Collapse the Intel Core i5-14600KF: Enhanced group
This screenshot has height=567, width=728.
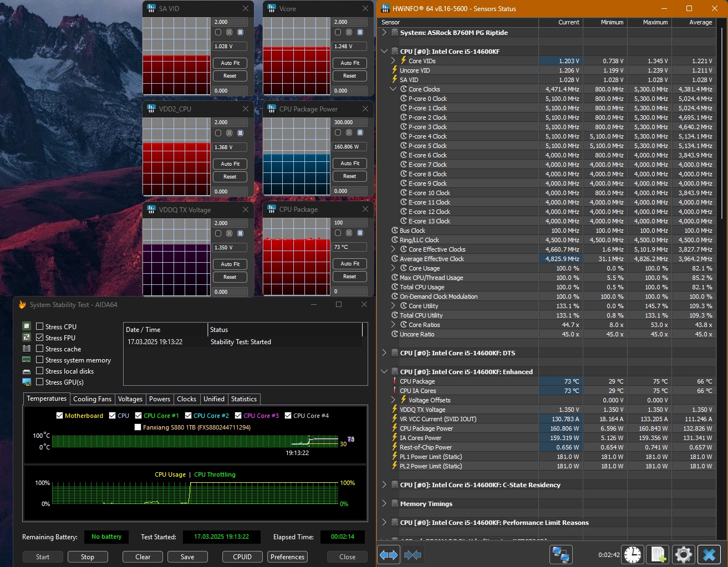point(384,372)
